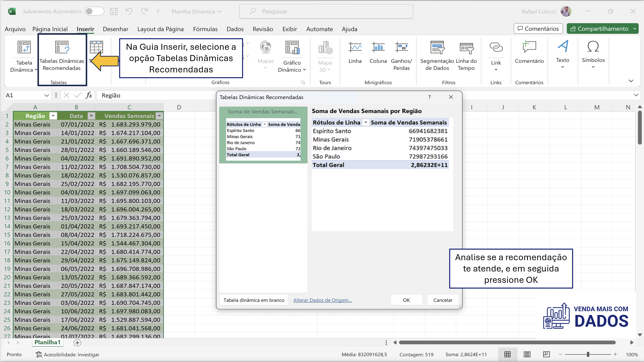Switch to the Dados ribbon tab
644x362 pixels.
(235, 29)
